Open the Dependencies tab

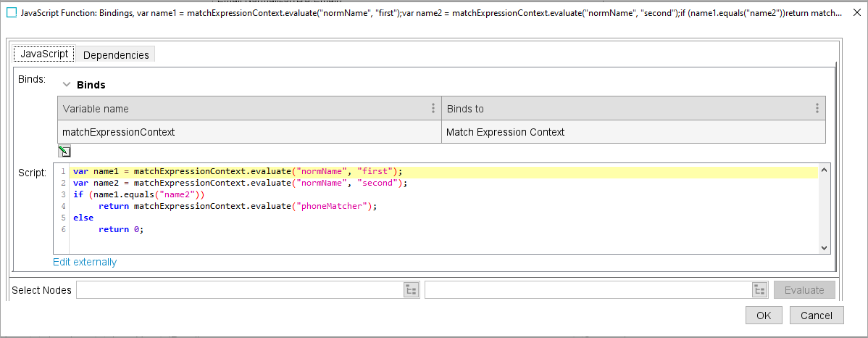pyautogui.click(x=116, y=55)
